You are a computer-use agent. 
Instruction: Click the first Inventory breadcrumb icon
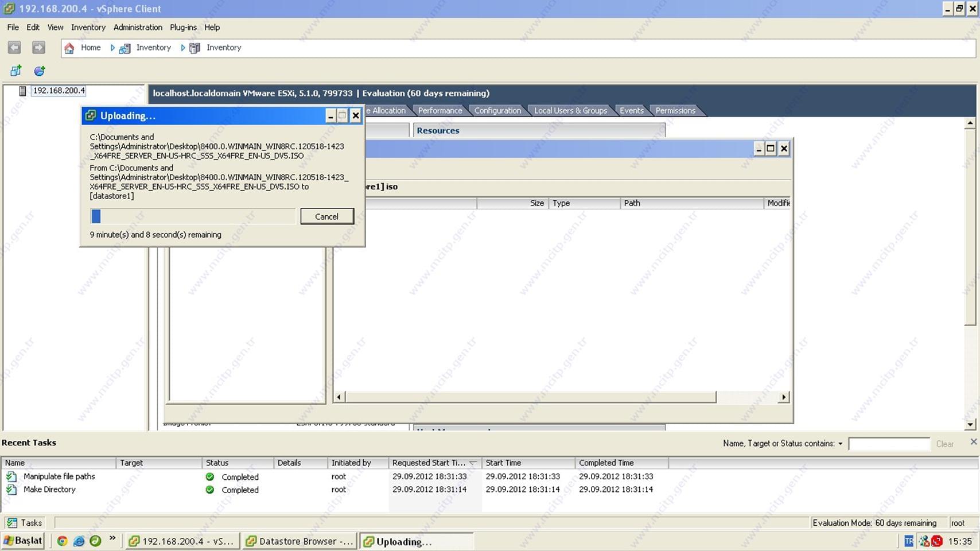124,48
